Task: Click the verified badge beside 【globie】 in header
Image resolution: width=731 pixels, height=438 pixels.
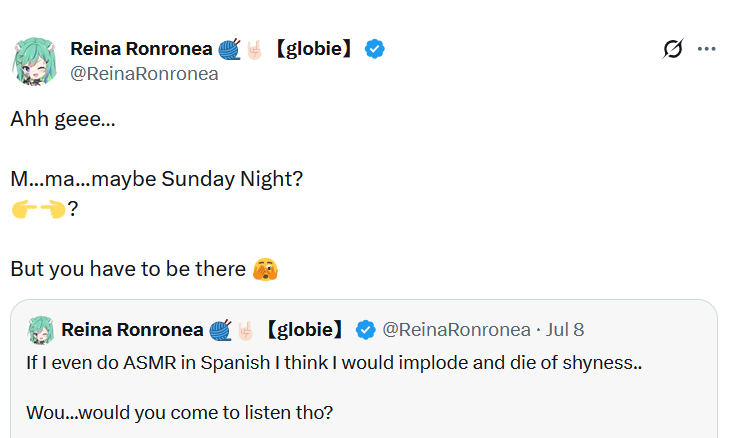Action: 375,49
